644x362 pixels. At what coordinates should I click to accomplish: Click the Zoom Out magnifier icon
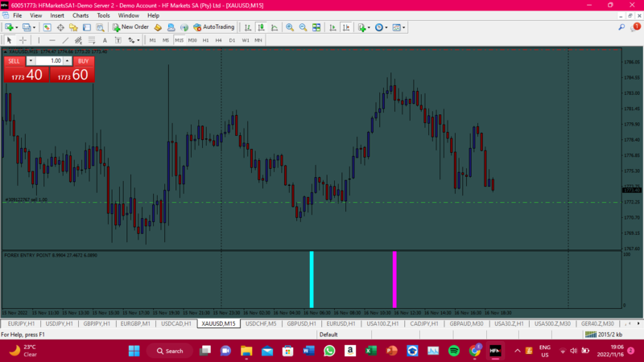pyautogui.click(x=303, y=27)
